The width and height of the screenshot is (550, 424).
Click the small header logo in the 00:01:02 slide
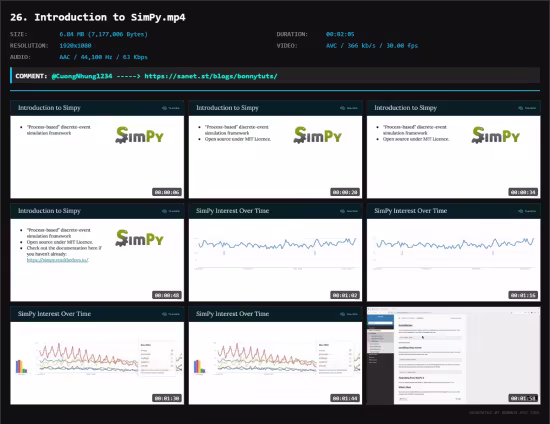[349, 211]
